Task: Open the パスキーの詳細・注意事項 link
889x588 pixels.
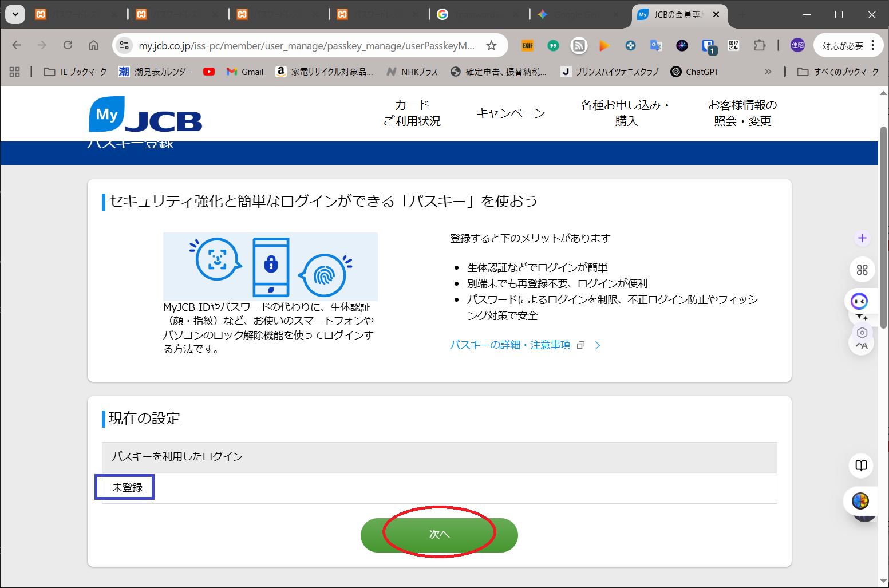Action: pos(509,345)
